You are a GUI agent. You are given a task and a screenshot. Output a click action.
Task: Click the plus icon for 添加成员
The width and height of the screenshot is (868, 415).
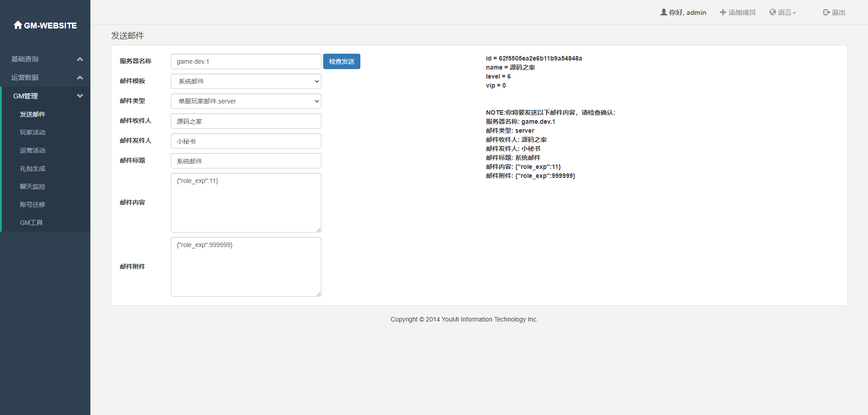[x=723, y=12]
